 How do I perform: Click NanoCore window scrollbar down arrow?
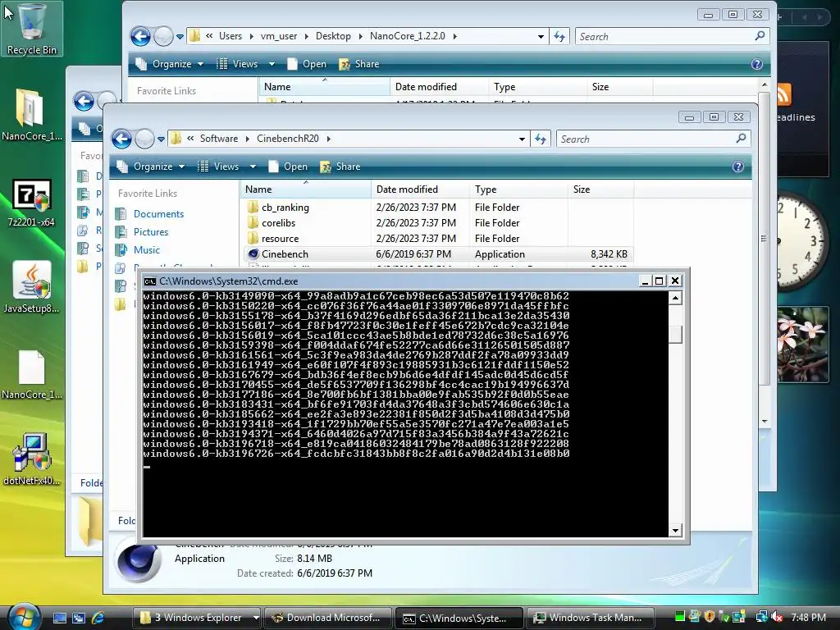pyautogui.click(x=765, y=421)
